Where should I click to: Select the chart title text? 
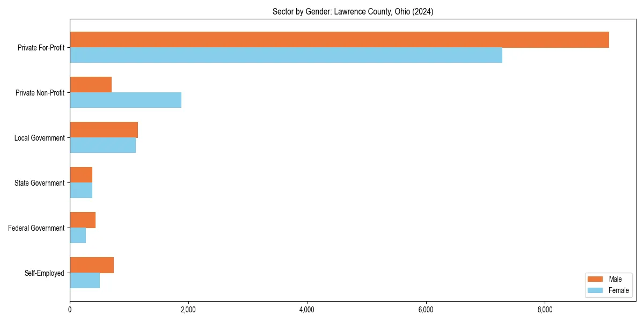pyautogui.click(x=354, y=11)
